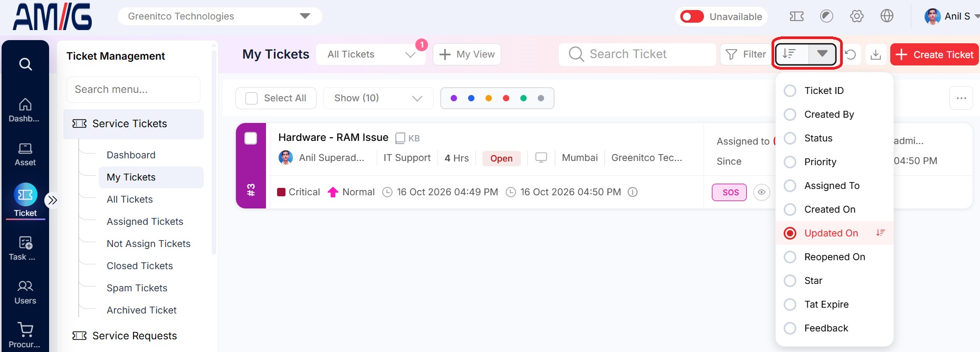Go to Dashboard in the left rail
Screen dimensions: 980x352
25,110
